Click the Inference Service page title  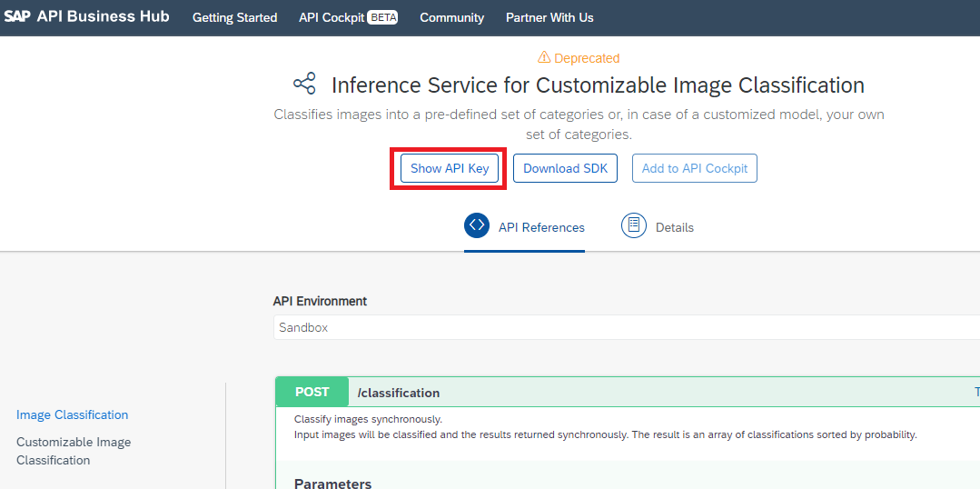pyautogui.click(x=598, y=85)
